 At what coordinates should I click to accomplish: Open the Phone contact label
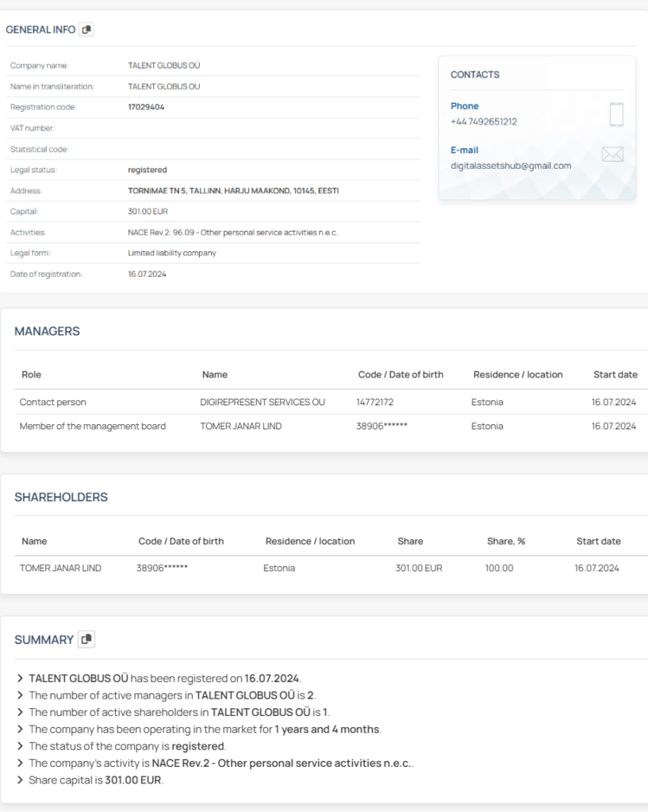click(464, 106)
